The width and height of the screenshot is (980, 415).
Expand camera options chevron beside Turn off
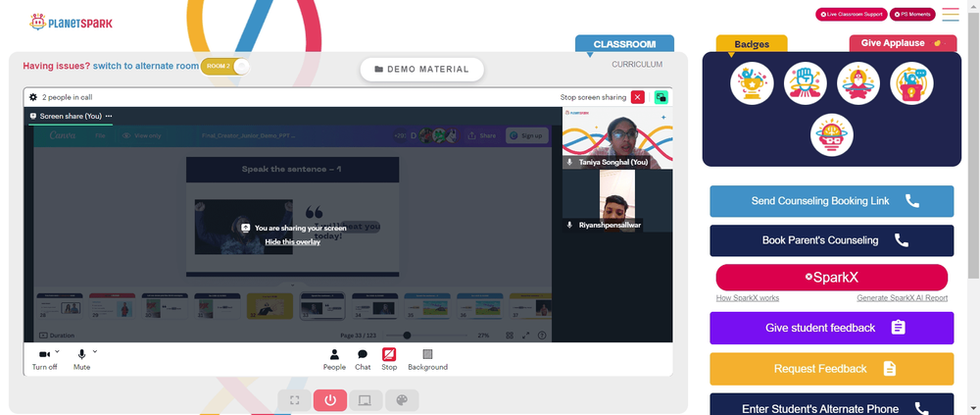58,351
